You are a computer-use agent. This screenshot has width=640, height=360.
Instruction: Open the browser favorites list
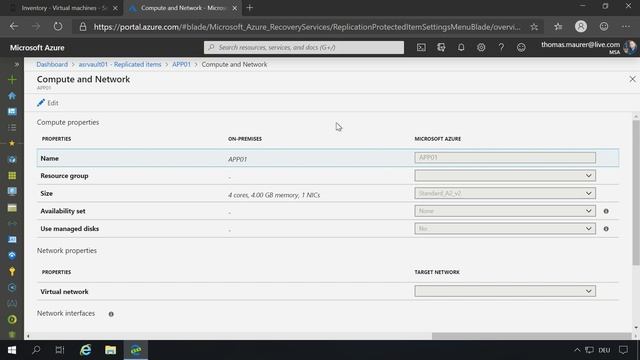tap(558, 27)
